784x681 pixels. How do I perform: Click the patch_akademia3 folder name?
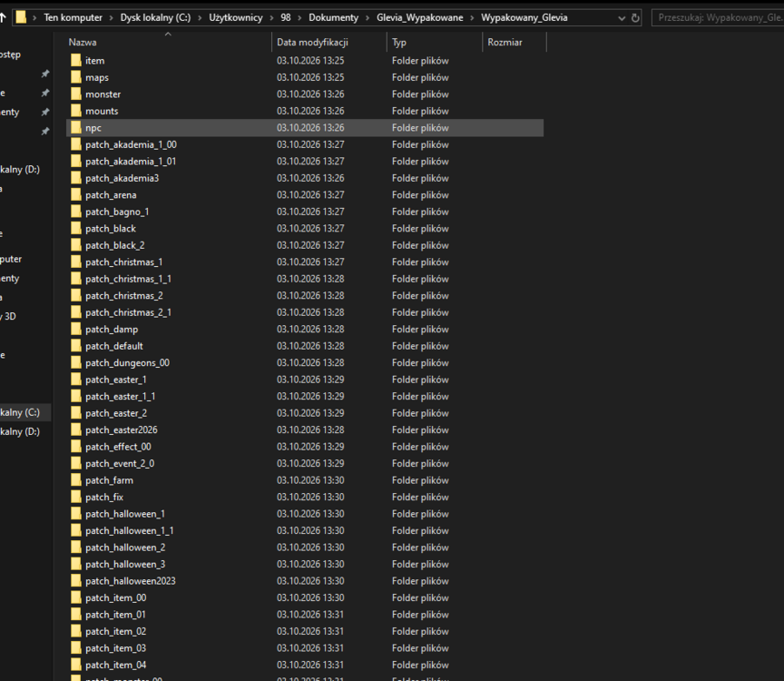(122, 178)
